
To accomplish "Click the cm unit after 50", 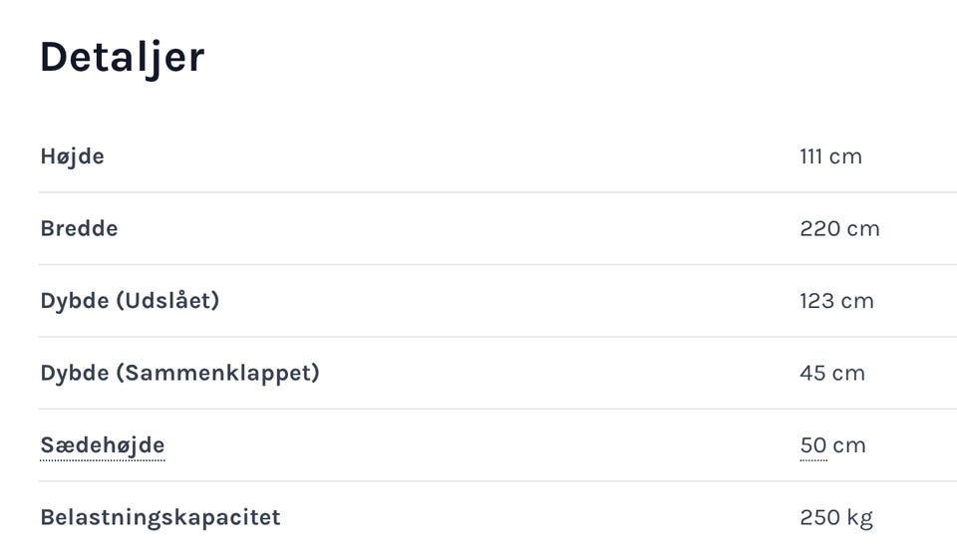I will [849, 444].
